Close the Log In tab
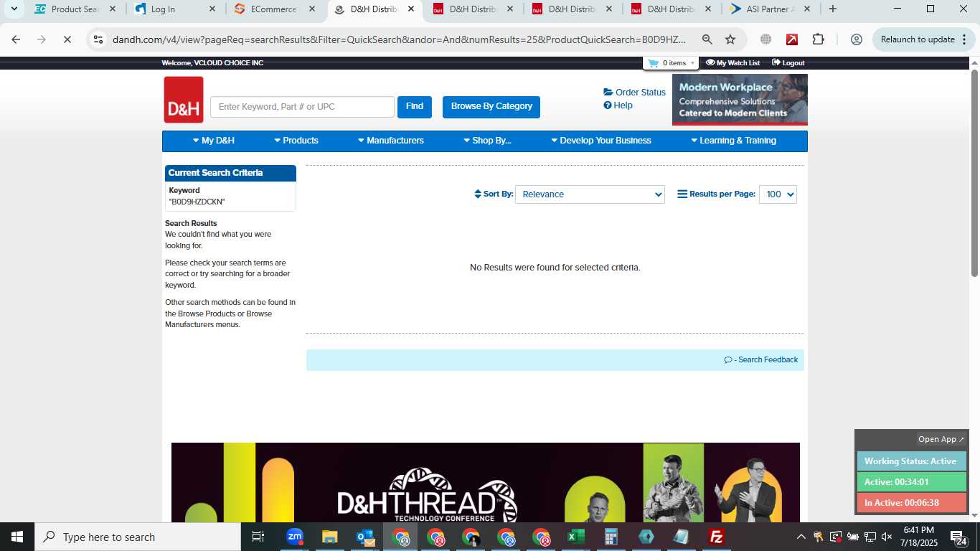This screenshot has height=551, width=980. coord(212,9)
